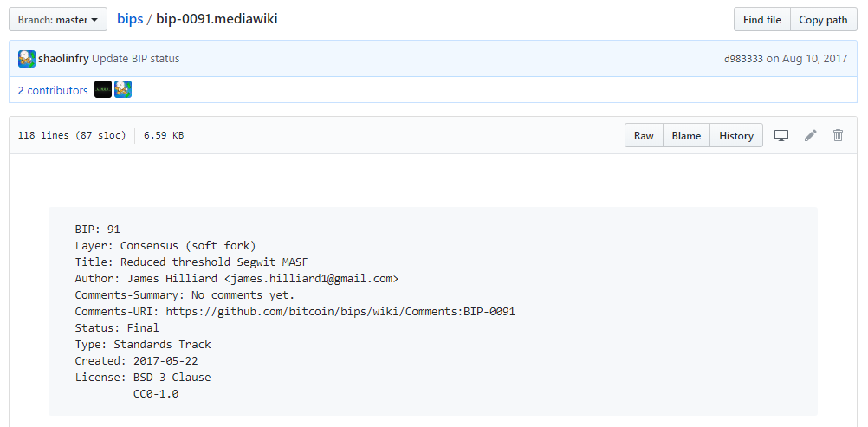868x427 pixels.
Task: View the Raw file
Action: 644,135
